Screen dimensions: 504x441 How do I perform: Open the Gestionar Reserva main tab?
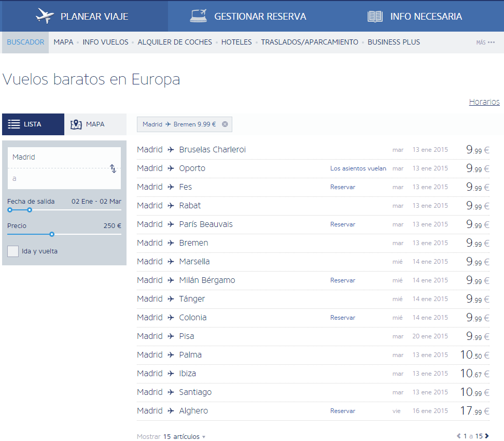coord(251,16)
